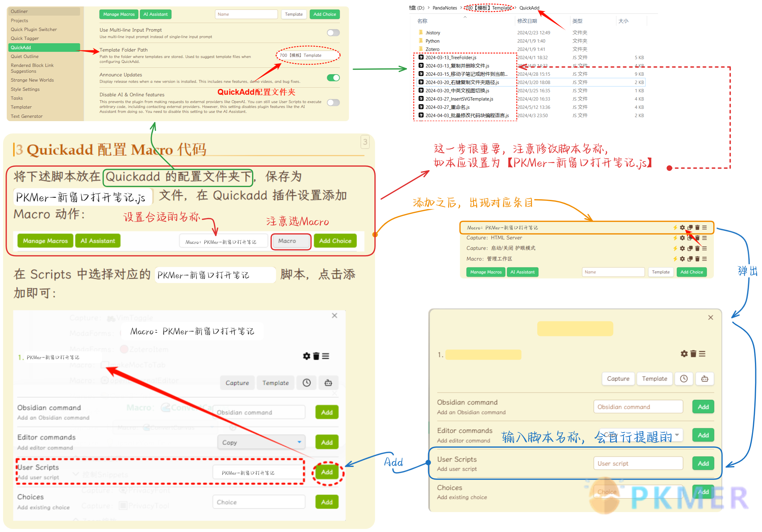Open the Macro choice type dropdown
This screenshot has height=532, width=762.
[291, 241]
